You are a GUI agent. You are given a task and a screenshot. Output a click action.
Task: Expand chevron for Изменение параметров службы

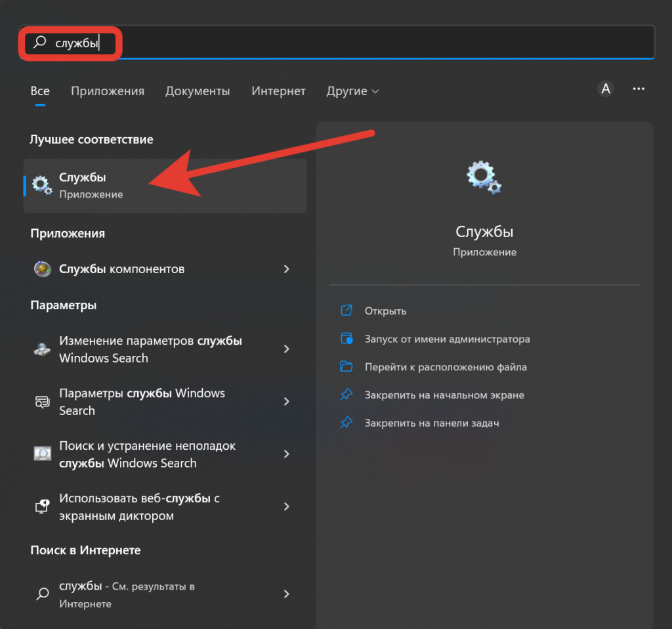pyautogui.click(x=286, y=349)
